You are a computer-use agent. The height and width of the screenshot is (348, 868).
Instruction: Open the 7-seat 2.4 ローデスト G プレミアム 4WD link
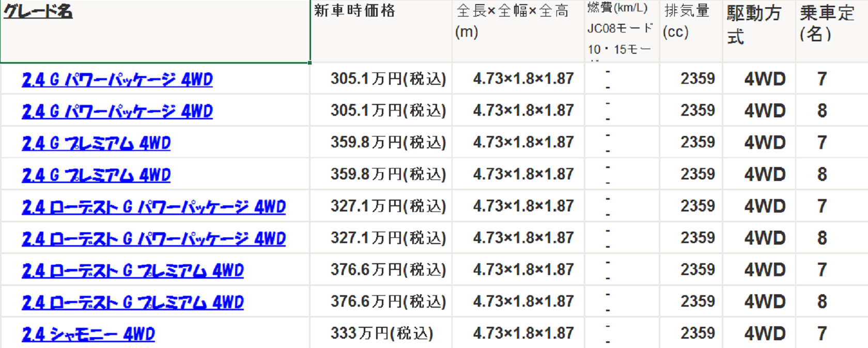tap(132, 270)
